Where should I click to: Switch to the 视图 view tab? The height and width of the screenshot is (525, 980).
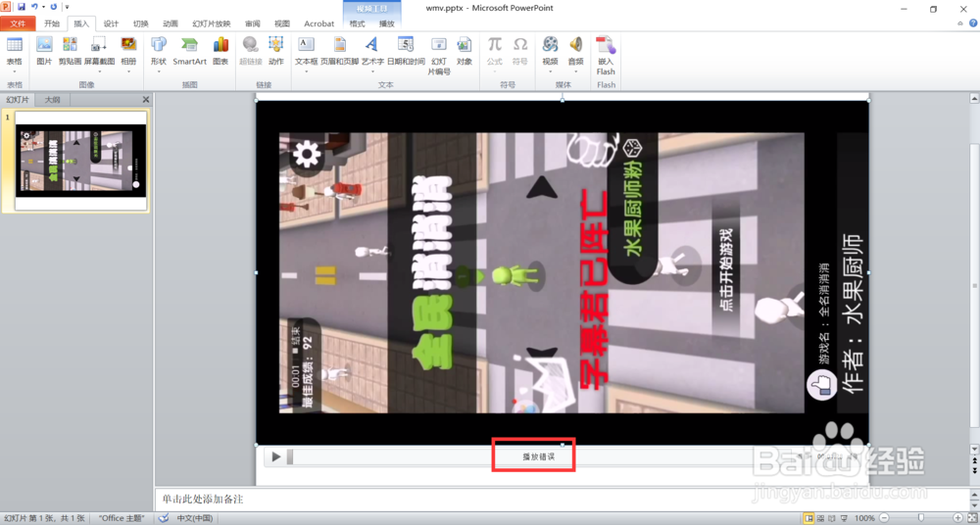[x=282, y=24]
